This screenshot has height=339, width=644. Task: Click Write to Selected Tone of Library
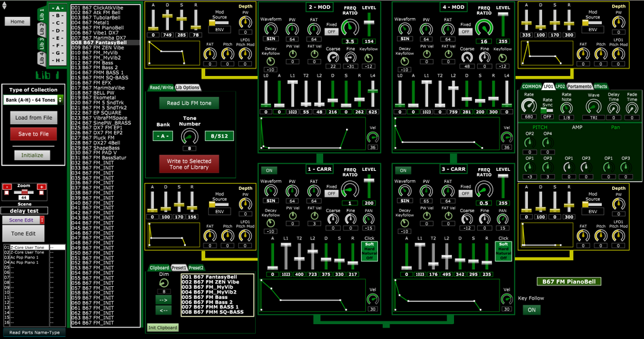point(189,164)
